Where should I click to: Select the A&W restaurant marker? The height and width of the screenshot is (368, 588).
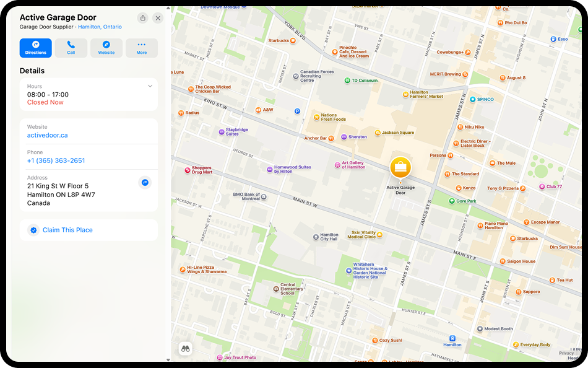tap(258, 110)
